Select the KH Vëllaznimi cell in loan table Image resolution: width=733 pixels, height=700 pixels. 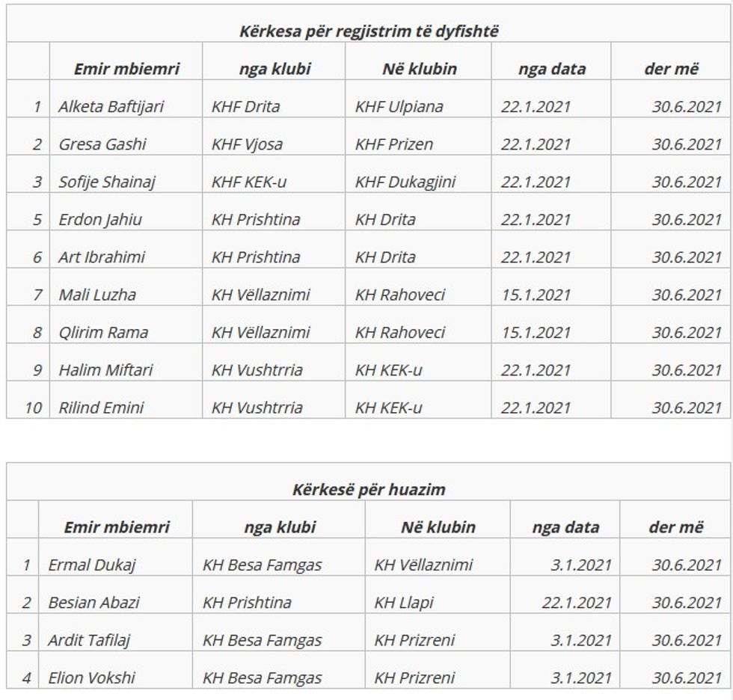[x=423, y=565]
